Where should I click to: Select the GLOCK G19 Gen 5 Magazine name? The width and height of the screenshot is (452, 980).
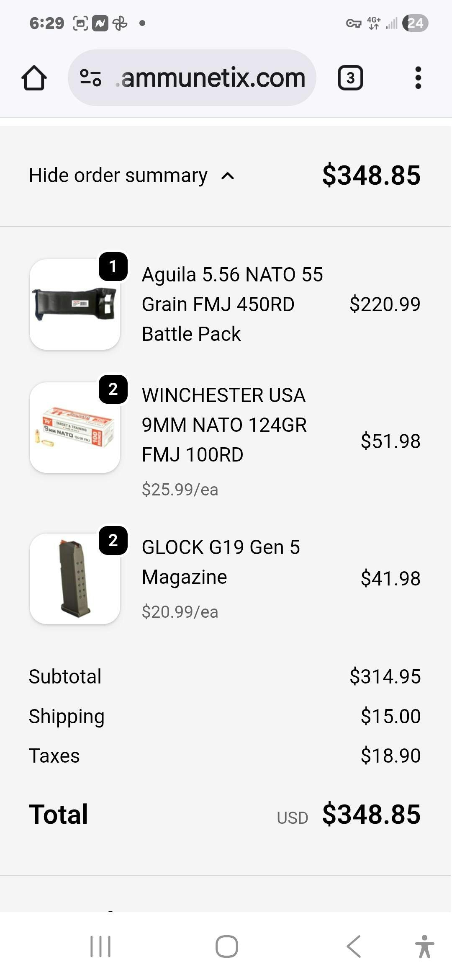[x=221, y=562]
